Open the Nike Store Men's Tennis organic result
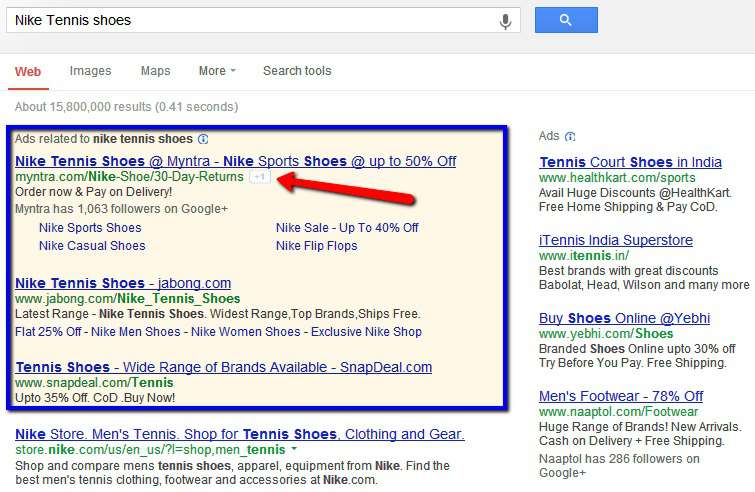Screen dimensions: 755x492 (240, 434)
